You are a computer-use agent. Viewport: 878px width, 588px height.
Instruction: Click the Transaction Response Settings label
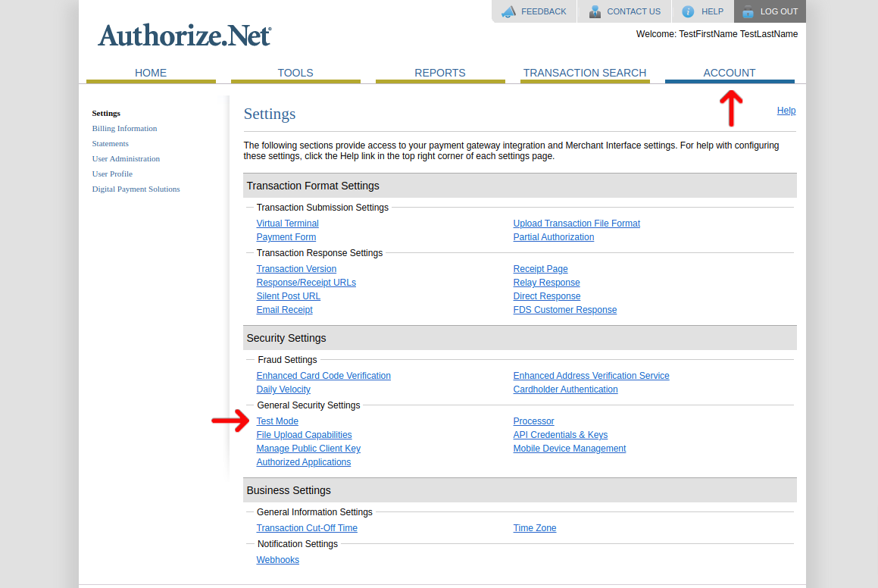(x=320, y=253)
